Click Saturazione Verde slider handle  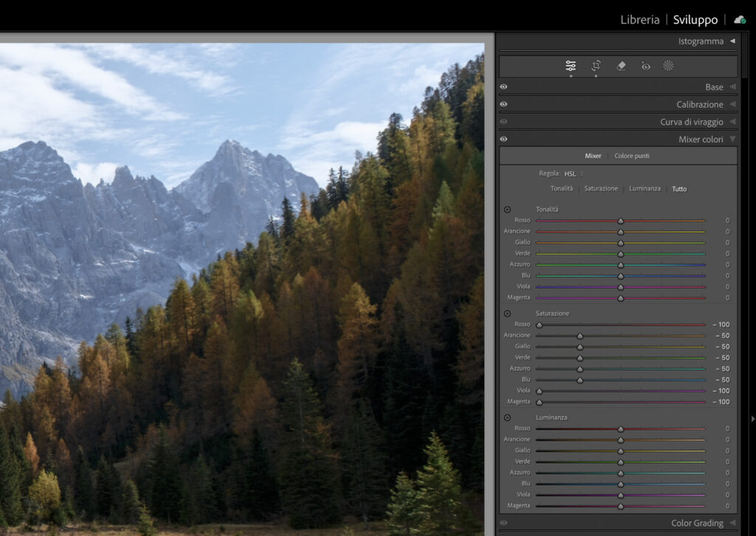[x=580, y=358]
